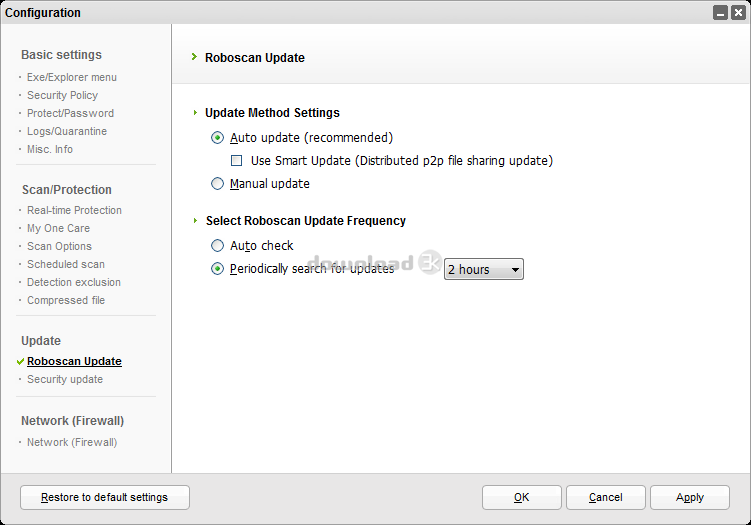The height and width of the screenshot is (525, 751).
Task: Open Protect/Password settings page
Action: (70, 113)
